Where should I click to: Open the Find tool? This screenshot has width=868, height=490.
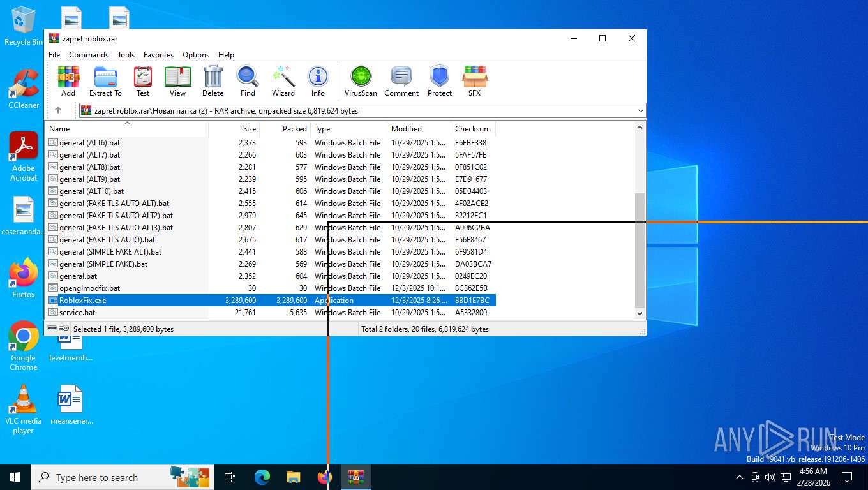coord(248,81)
